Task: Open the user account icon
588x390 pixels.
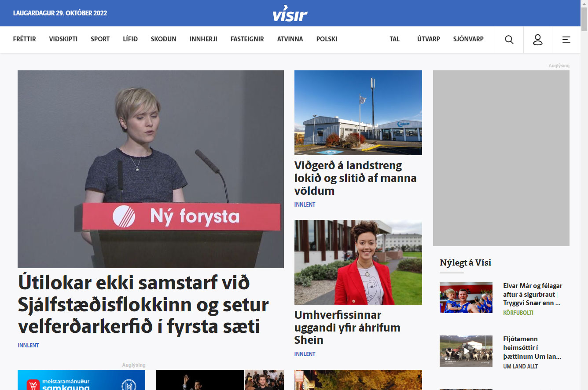Action: pos(537,39)
